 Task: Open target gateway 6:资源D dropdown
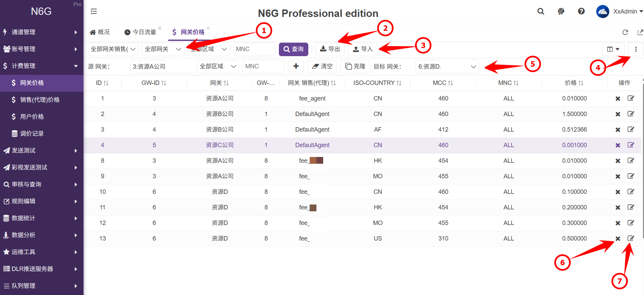point(447,66)
